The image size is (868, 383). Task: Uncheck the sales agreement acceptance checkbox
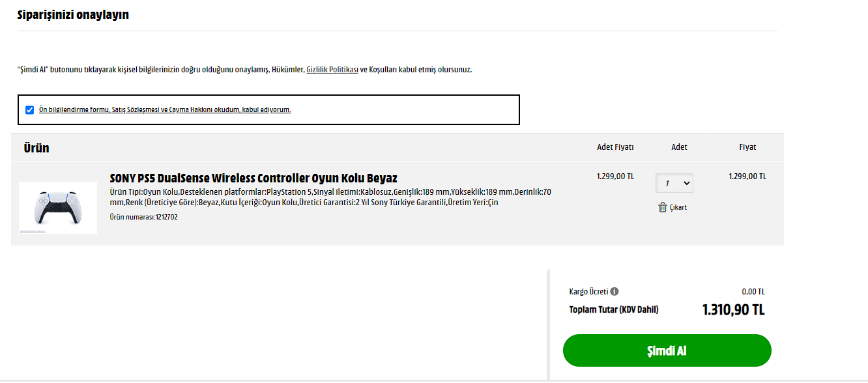29,109
